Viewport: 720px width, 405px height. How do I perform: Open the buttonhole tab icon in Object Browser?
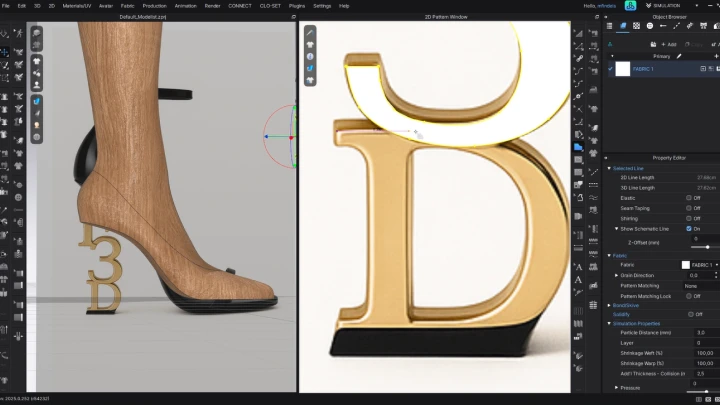(663, 26)
